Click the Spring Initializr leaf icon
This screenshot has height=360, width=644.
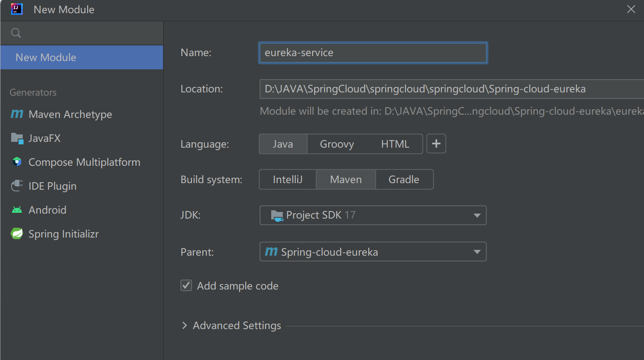[x=17, y=233]
